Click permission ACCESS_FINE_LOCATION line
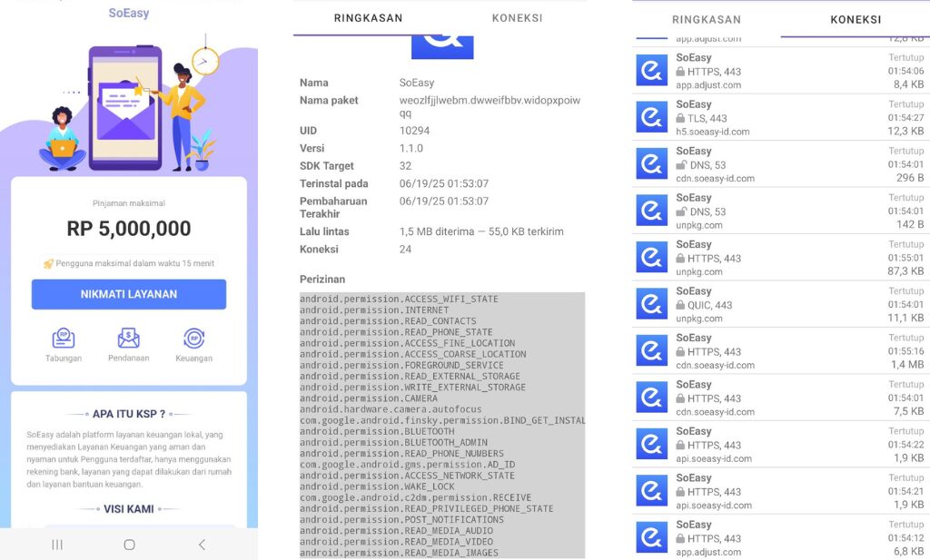The height and width of the screenshot is (560, 930). 408,343
